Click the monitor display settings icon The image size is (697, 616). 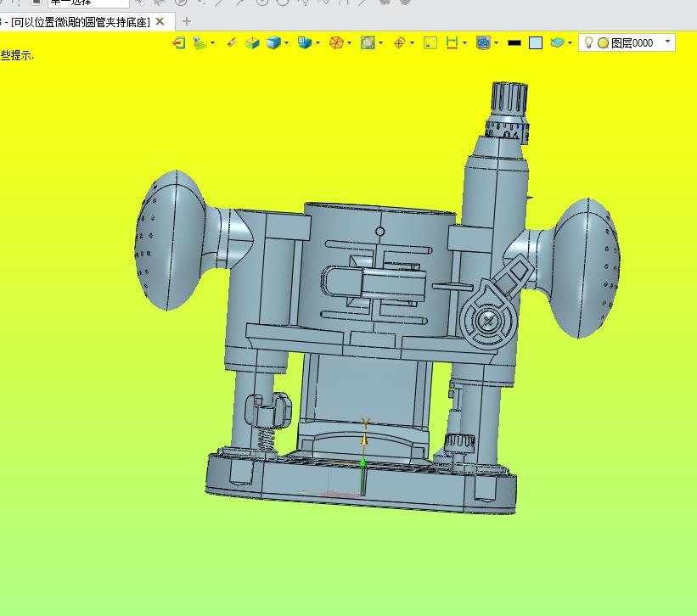[x=483, y=42]
